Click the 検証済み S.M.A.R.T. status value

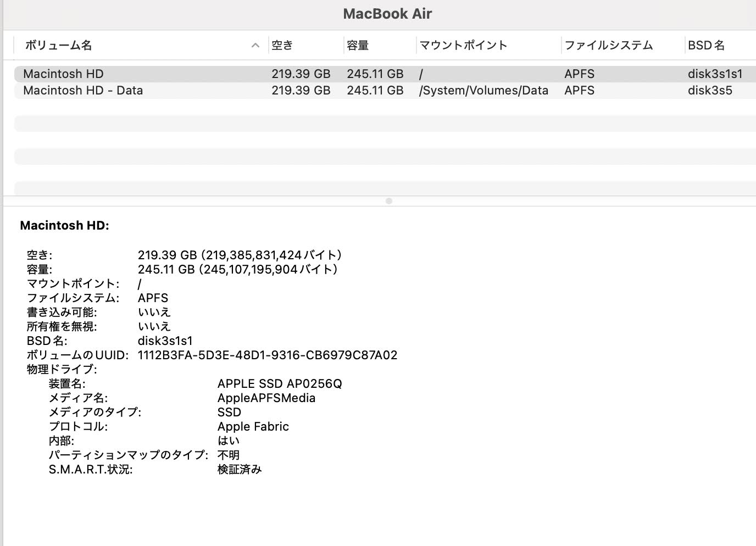point(240,469)
